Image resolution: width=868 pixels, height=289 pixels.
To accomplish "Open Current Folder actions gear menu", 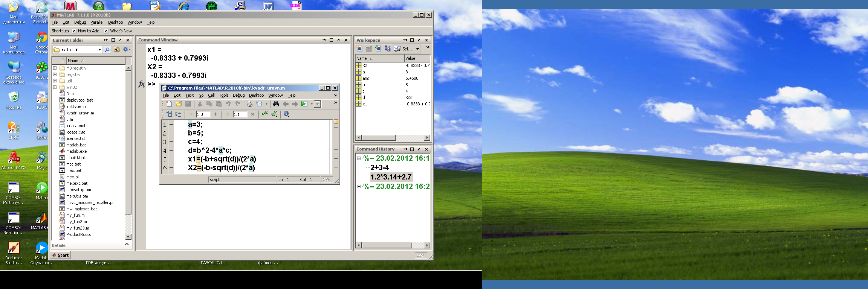I will [127, 50].
